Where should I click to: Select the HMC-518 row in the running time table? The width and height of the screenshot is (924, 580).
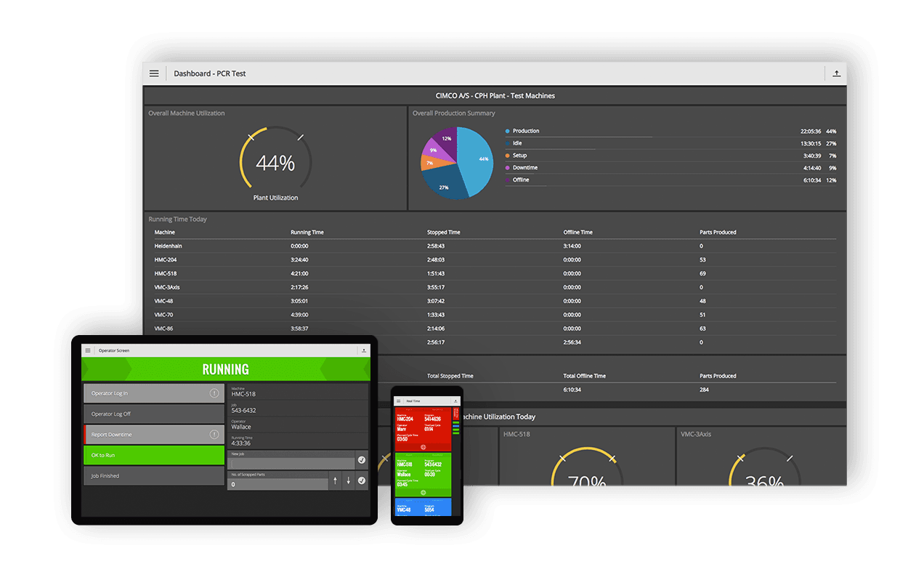495,273
